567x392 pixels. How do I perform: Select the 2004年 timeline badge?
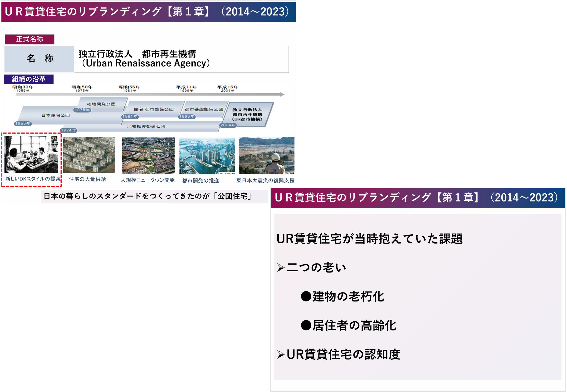228,125
